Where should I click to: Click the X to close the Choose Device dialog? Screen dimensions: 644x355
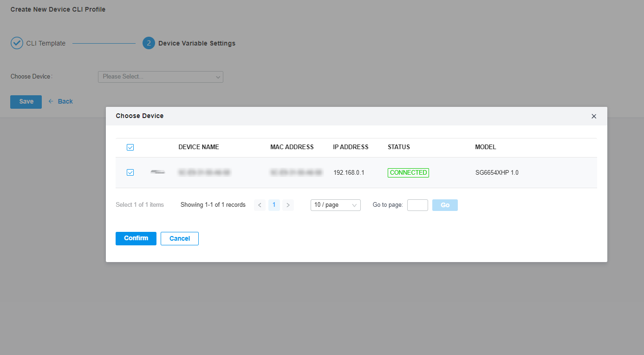point(594,116)
